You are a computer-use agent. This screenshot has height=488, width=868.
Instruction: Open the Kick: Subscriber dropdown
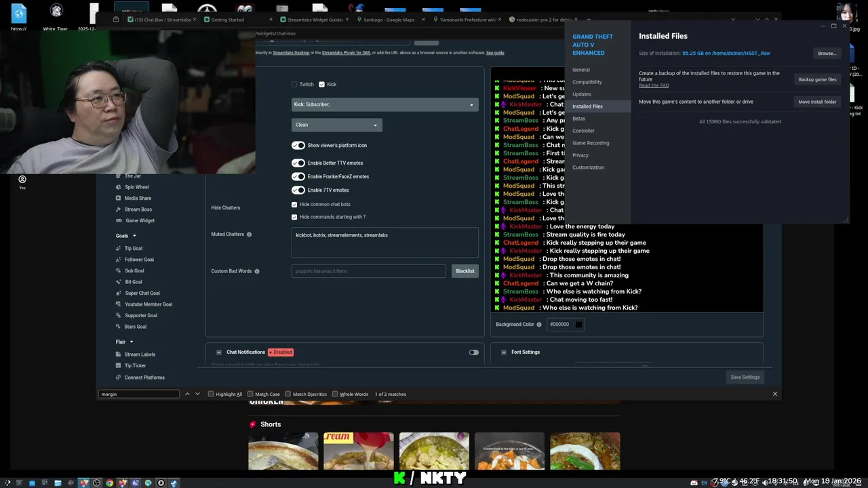(385, 104)
